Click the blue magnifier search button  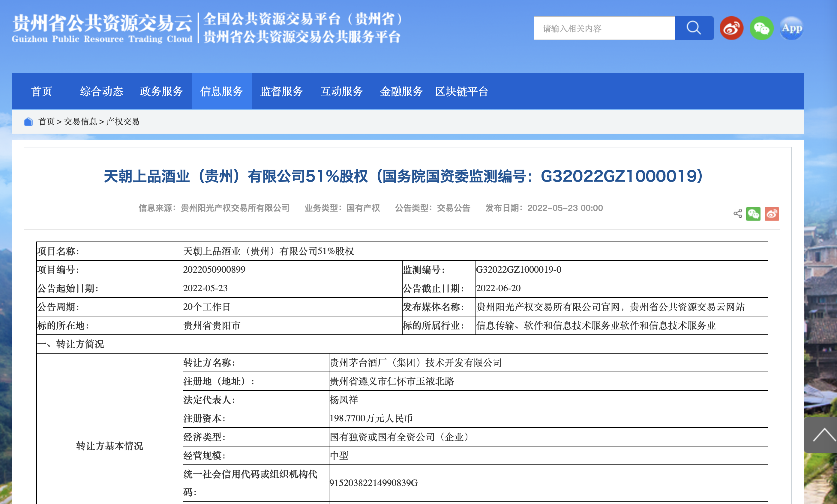pos(694,28)
